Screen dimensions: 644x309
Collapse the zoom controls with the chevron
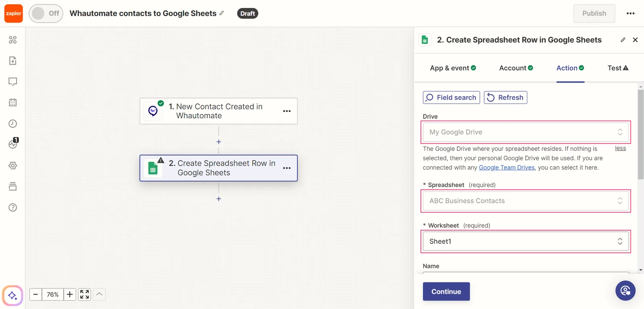pyautogui.click(x=99, y=294)
